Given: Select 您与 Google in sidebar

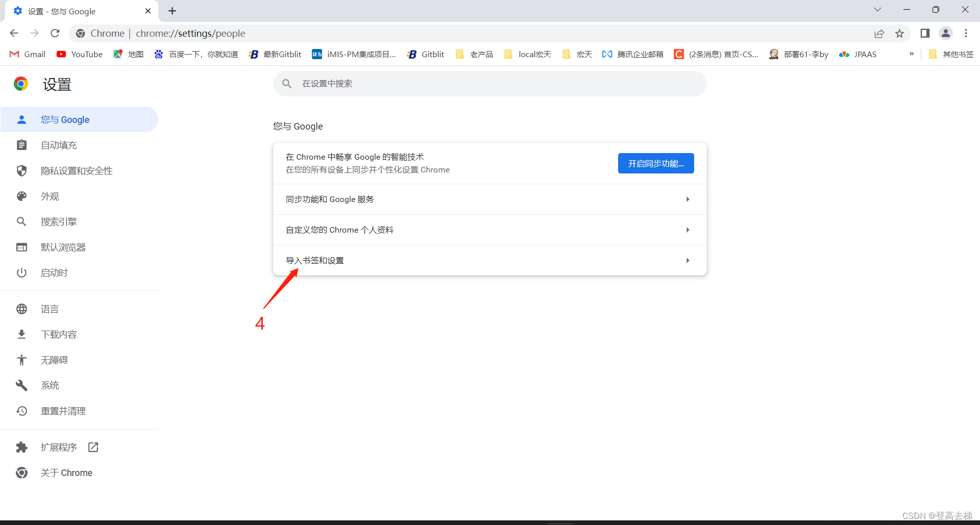Looking at the screenshot, I should tap(79, 119).
